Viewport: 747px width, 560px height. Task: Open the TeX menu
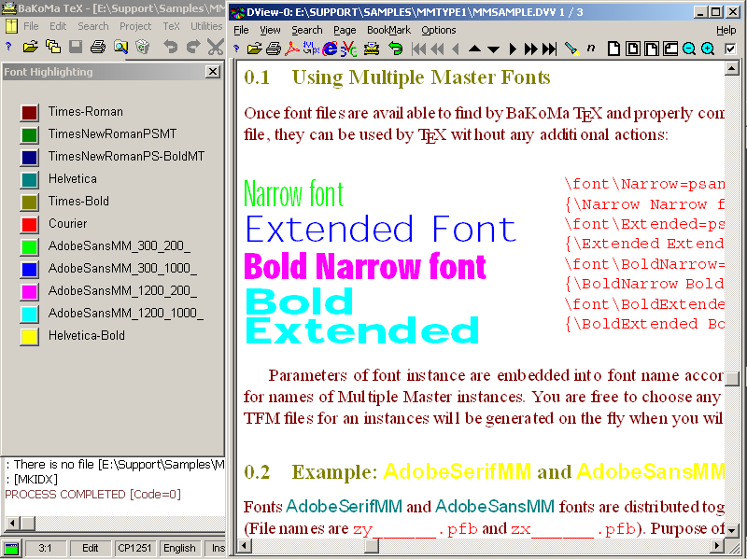(171, 26)
